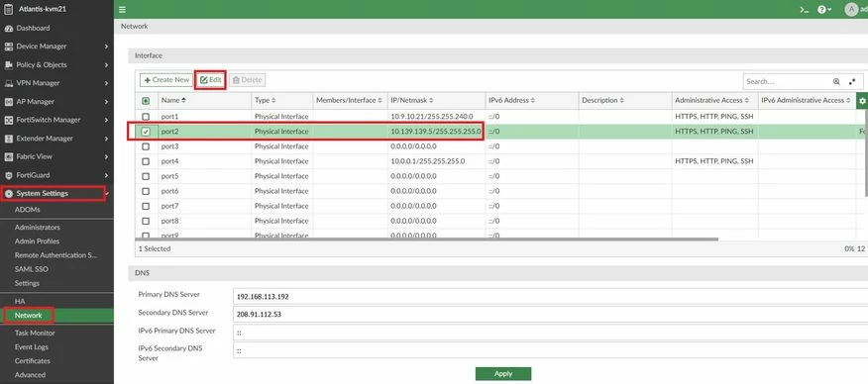Open the help question mark icon
Screen dimensions: 868x384
(822, 9)
